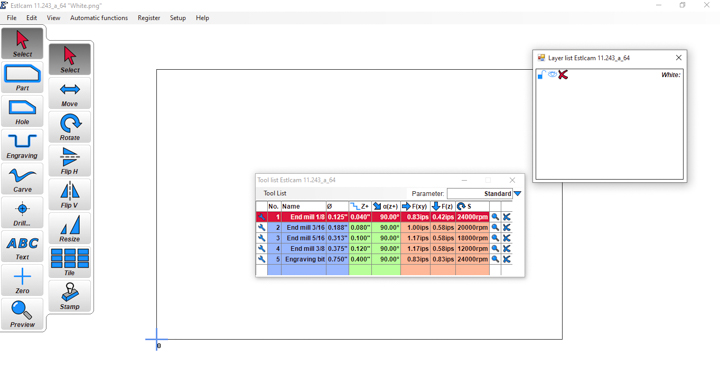Open the Register menu

pos(149,18)
